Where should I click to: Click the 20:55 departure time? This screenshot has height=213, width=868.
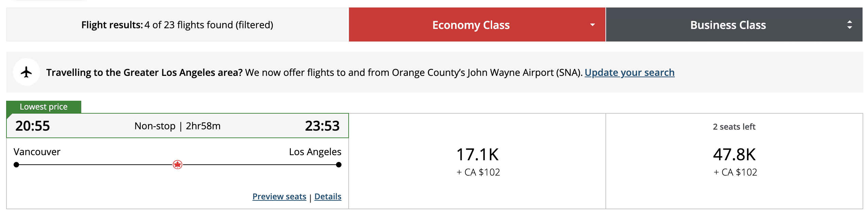(33, 126)
